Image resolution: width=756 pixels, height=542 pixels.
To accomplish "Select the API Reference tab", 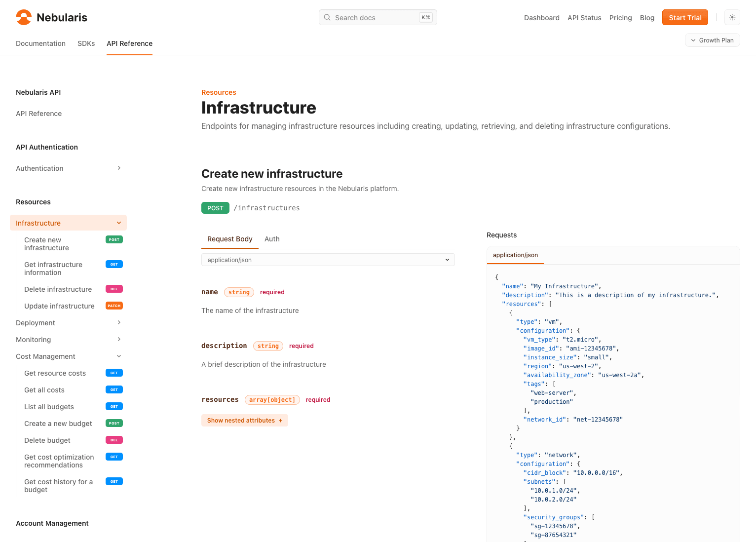I will coord(129,43).
